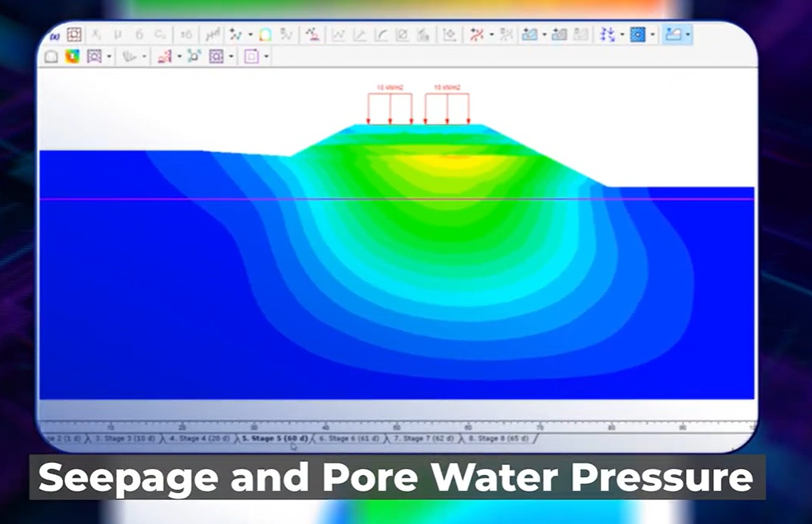Open dropdown beside red stepped embankment icon
Viewport: 812px width, 524px height.
coord(179,57)
